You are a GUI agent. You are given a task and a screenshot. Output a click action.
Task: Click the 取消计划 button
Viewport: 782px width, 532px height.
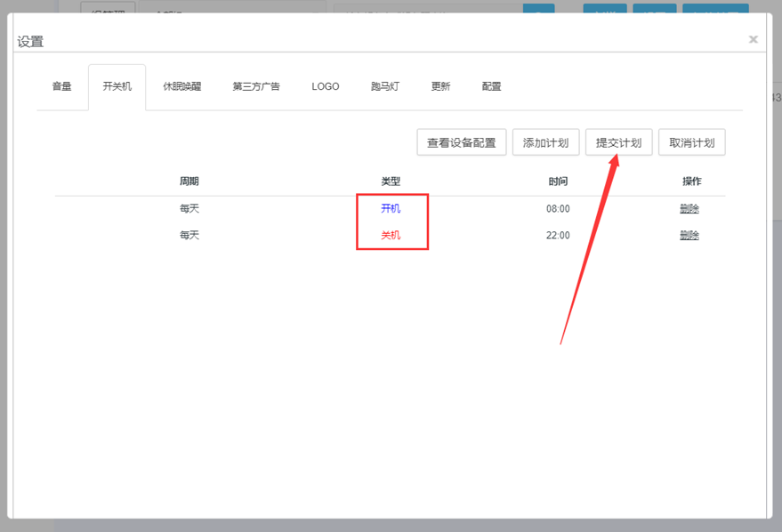pos(691,142)
